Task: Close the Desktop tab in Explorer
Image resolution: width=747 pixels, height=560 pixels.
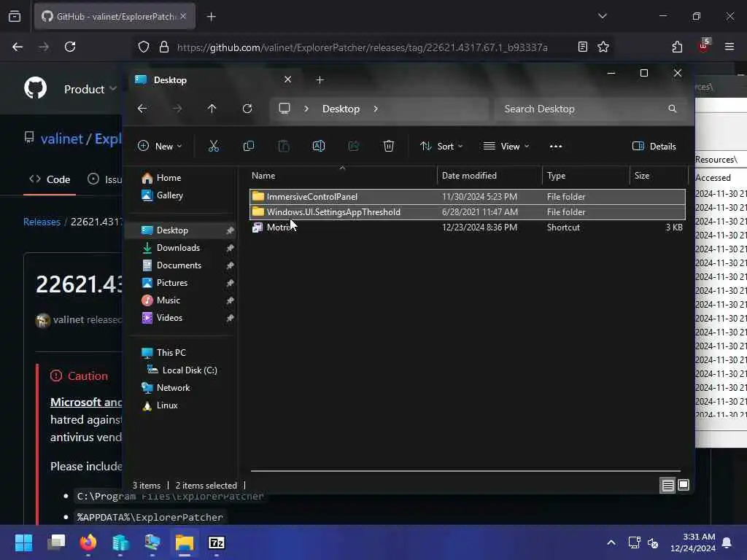Action: point(287,79)
